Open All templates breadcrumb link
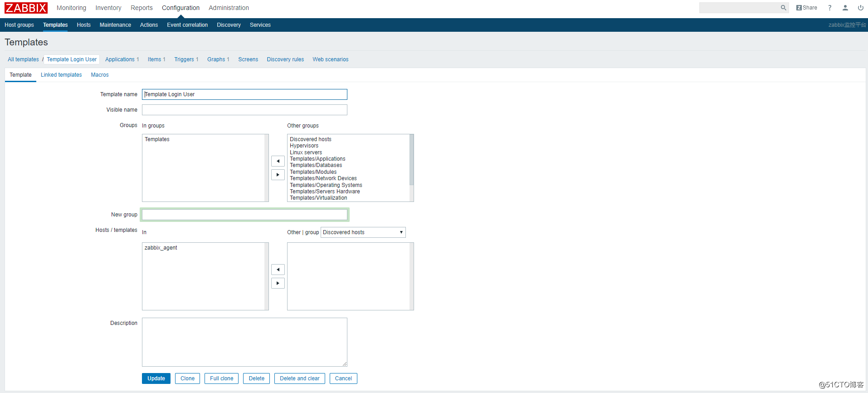 click(x=23, y=59)
